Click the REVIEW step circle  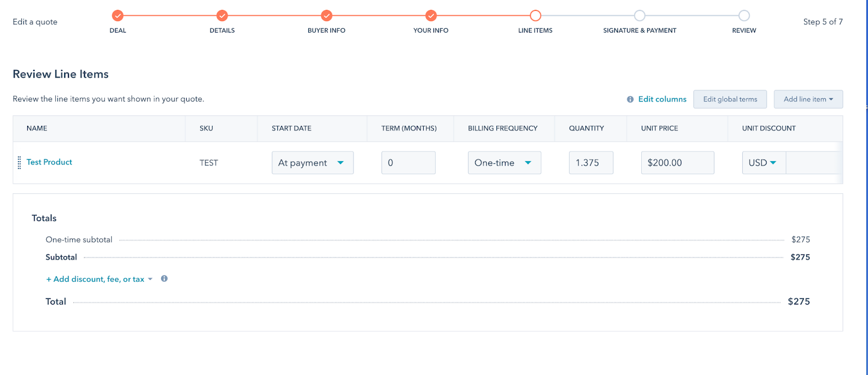744,16
